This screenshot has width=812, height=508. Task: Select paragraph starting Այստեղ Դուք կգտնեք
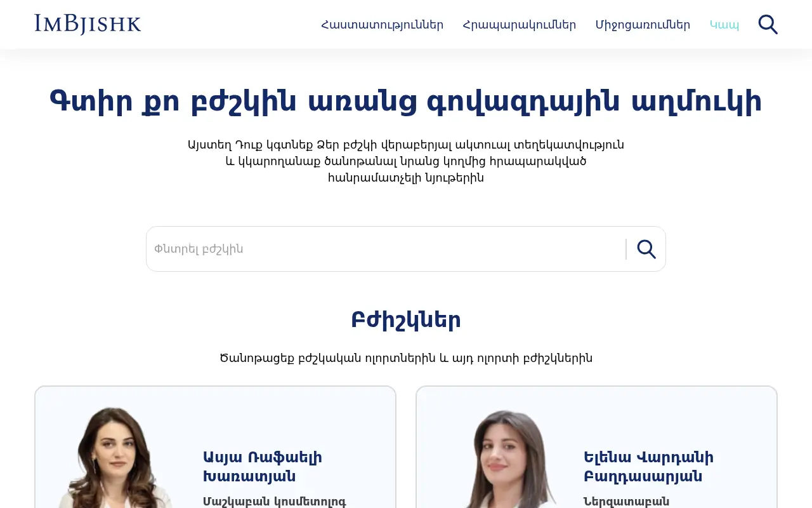point(406,161)
